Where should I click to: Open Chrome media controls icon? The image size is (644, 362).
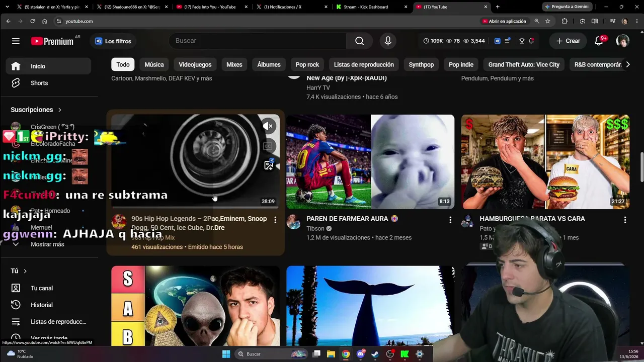(x=613, y=21)
